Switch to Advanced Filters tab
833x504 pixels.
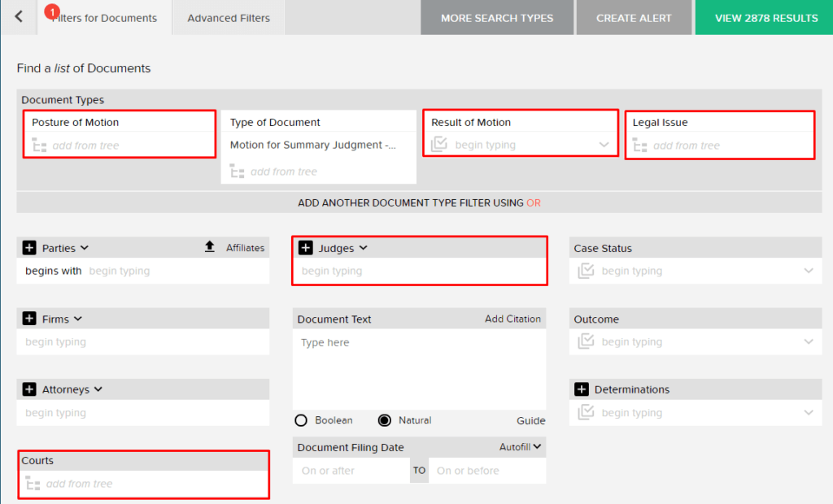tap(229, 18)
